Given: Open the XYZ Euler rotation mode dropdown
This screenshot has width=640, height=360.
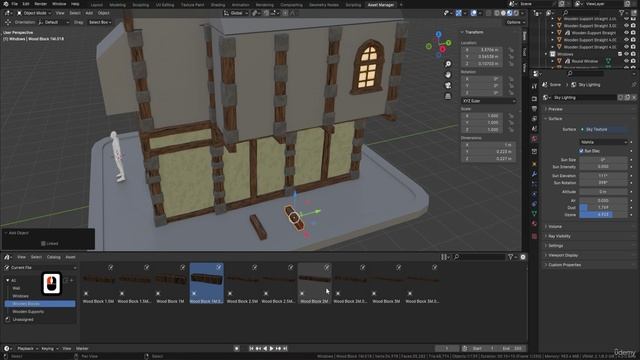Looking at the screenshot, I should coord(489,101).
